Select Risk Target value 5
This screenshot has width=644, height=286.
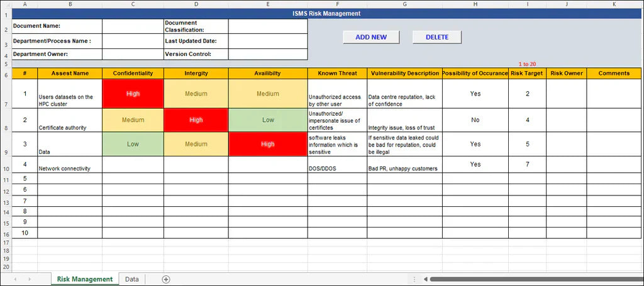[x=528, y=144]
